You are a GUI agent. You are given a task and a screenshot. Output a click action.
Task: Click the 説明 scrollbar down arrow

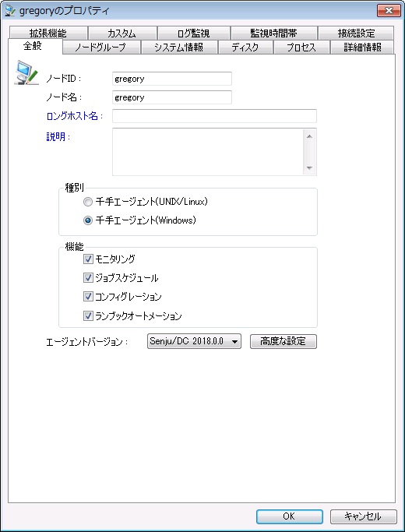point(309,167)
